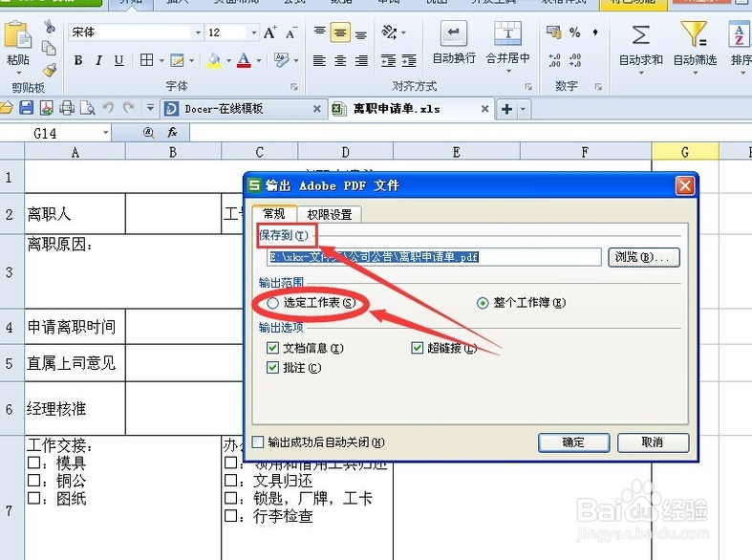The image size is (752, 560).
Task: Select row 4 header
Action: [x=11, y=327]
